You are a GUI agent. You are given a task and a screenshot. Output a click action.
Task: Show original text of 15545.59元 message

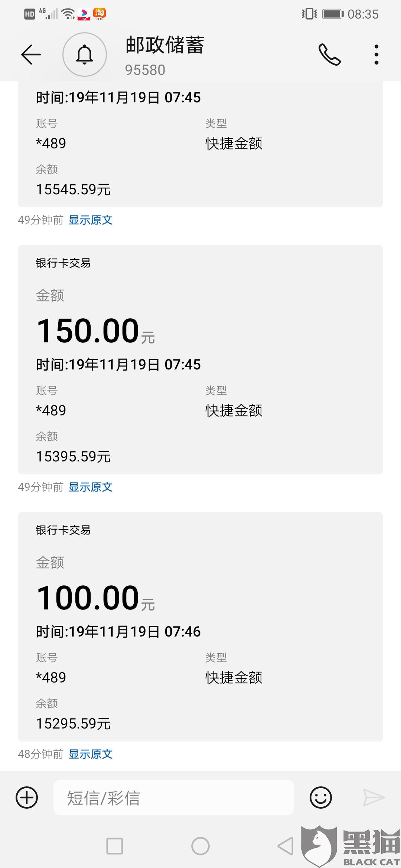[91, 220]
